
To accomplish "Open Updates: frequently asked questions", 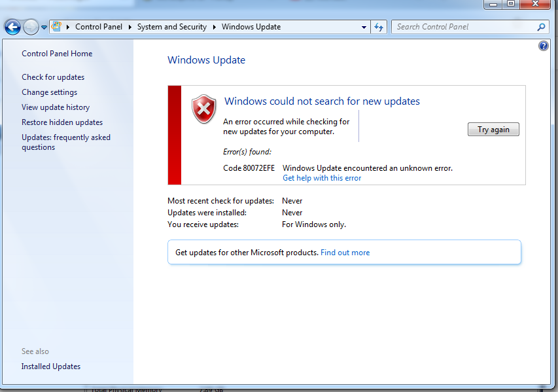I will point(66,143).
